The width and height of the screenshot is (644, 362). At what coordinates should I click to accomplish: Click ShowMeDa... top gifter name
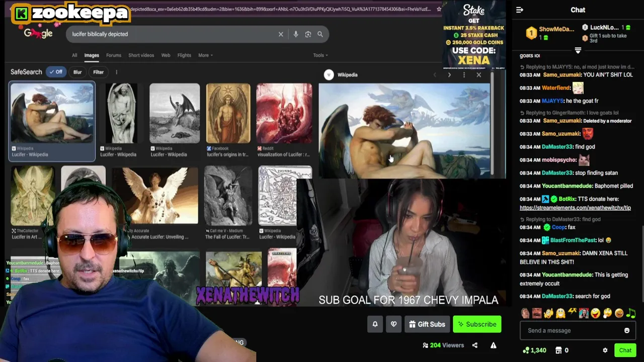click(556, 29)
